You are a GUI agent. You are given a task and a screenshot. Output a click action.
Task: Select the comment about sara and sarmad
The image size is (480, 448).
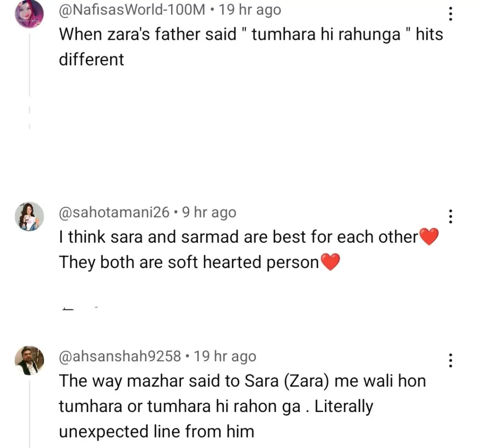tap(249, 249)
